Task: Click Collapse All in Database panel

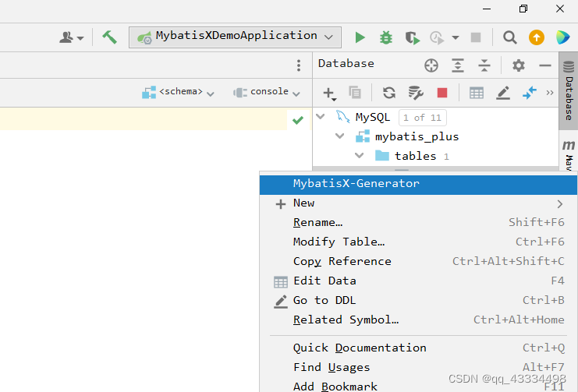Action: click(x=484, y=65)
